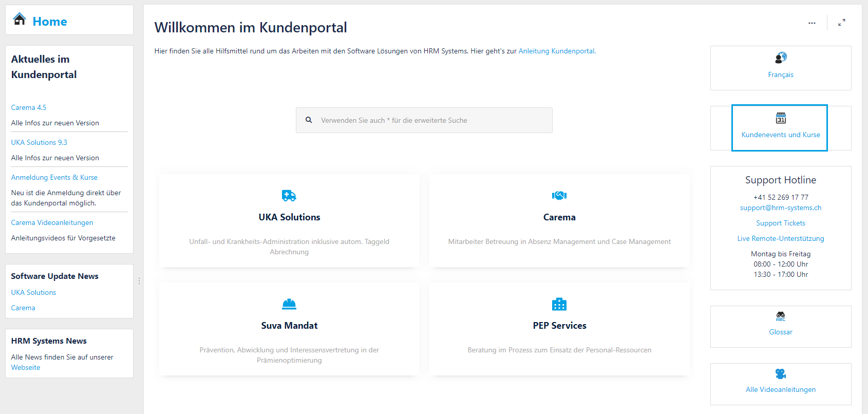Focus the erweiterte Suche search field

point(424,120)
